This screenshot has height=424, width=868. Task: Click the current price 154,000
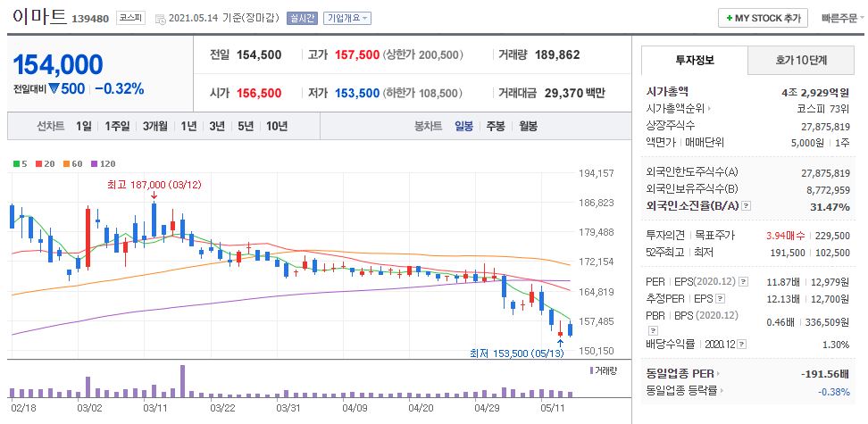point(57,64)
